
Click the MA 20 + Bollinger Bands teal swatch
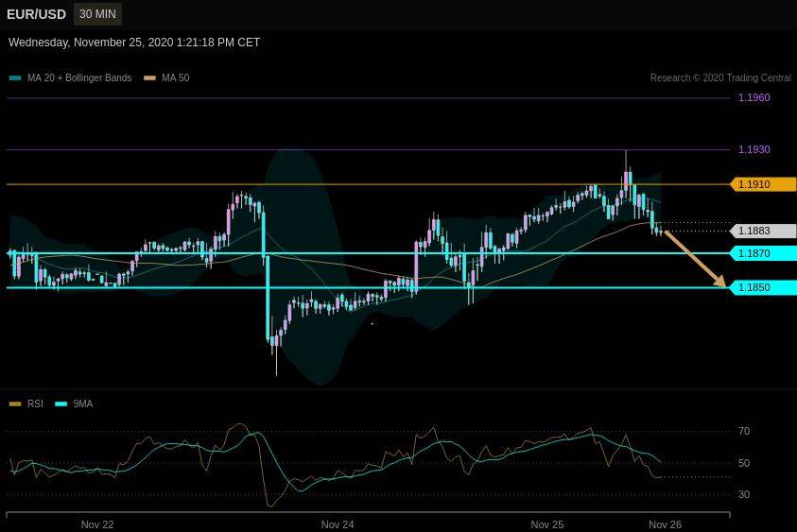click(15, 77)
